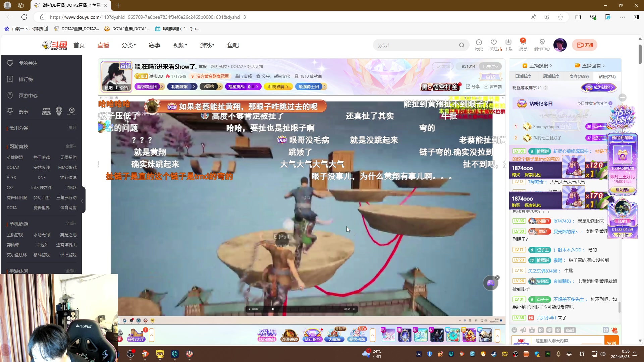Click the megaphone broadcast icon above chat input
This screenshot has width=644, height=362.
tap(523, 330)
